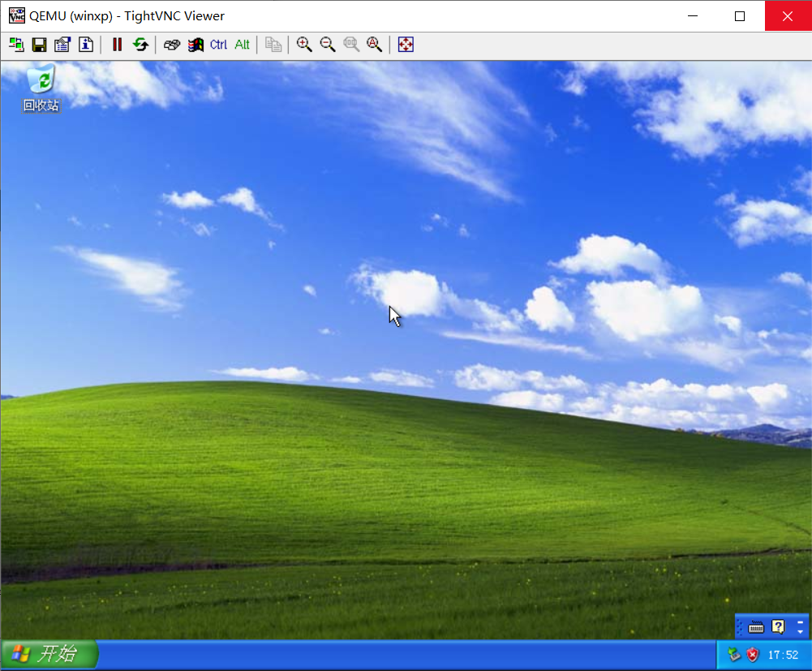Click the keyboard icon on the language bar

[x=756, y=627]
